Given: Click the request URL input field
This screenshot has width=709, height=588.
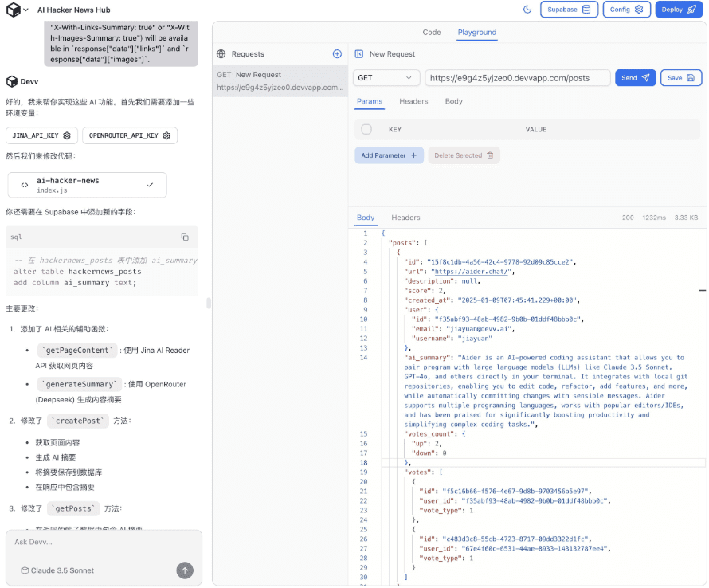Looking at the screenshot, I should pyautogui.click(x=518, y=78).
